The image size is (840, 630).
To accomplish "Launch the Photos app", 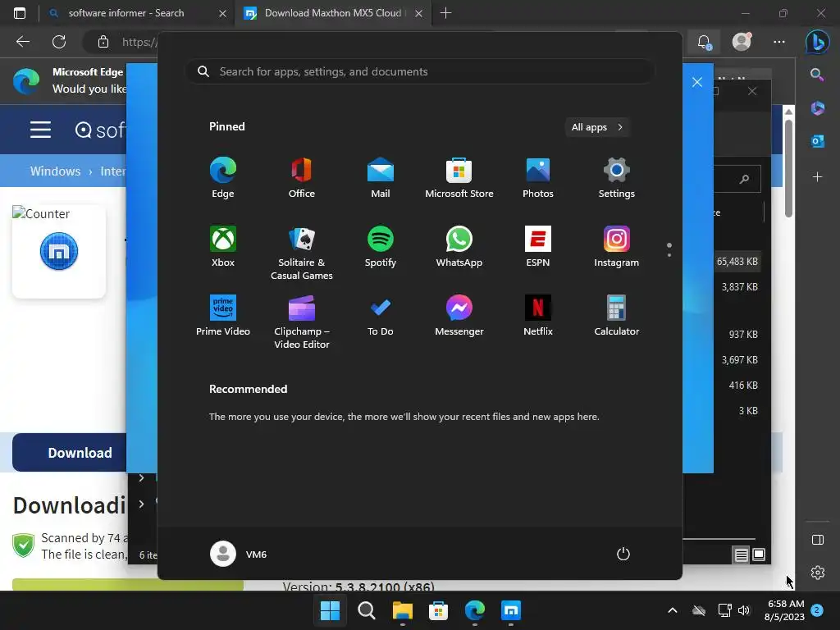I will (538, 178).
